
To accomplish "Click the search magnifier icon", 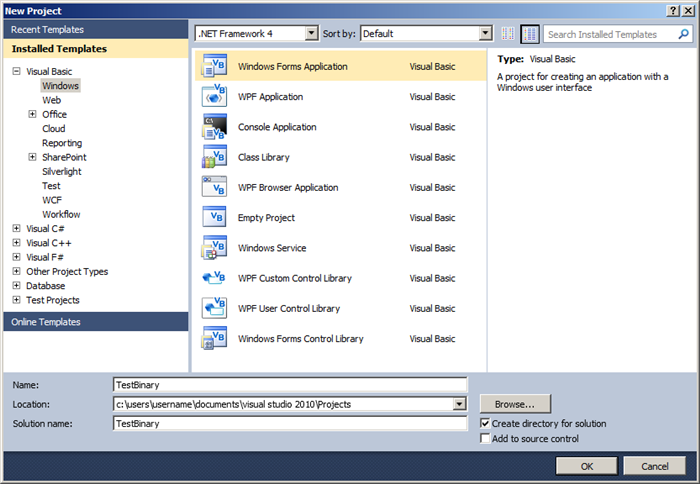I will coord(683,34).
